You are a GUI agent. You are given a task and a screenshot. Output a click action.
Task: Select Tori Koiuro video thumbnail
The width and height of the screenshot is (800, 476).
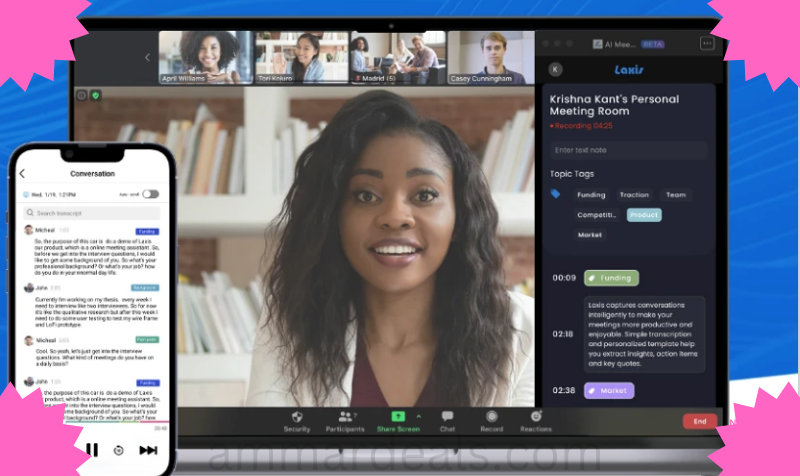point(302,57)
